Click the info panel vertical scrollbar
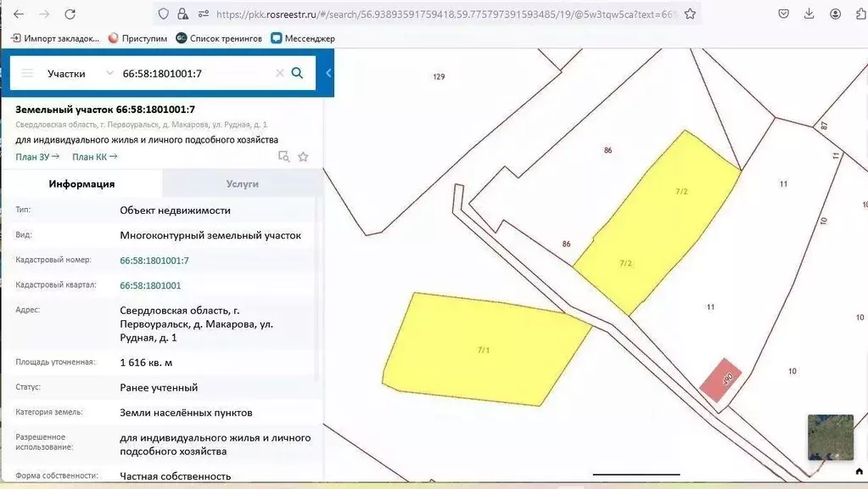868x489 pixels. (x=317, y=289)
